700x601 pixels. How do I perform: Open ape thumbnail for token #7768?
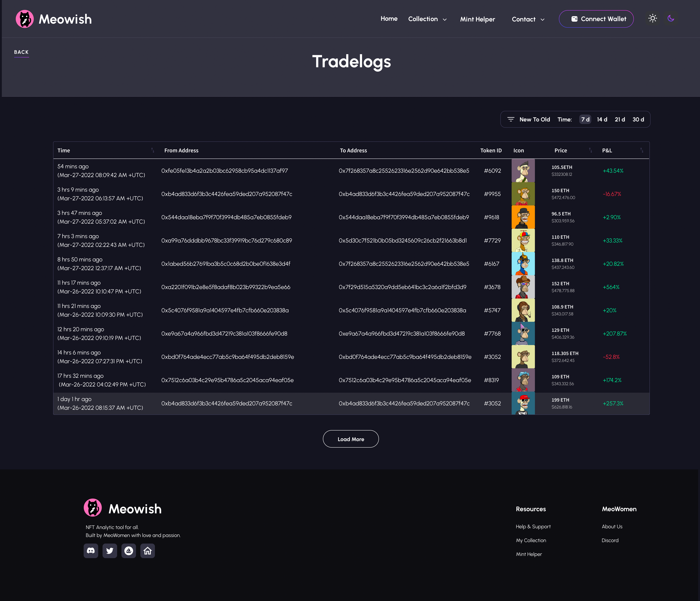click(x=523, y=333)
